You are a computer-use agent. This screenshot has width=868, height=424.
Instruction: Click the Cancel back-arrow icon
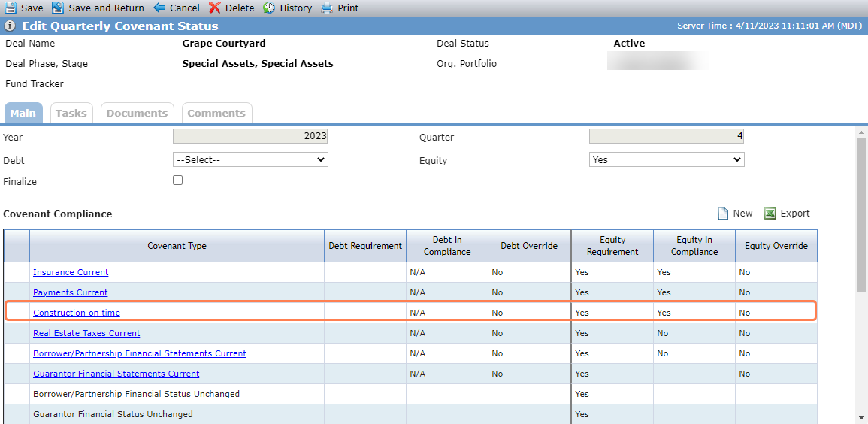[x=159, y=8]
